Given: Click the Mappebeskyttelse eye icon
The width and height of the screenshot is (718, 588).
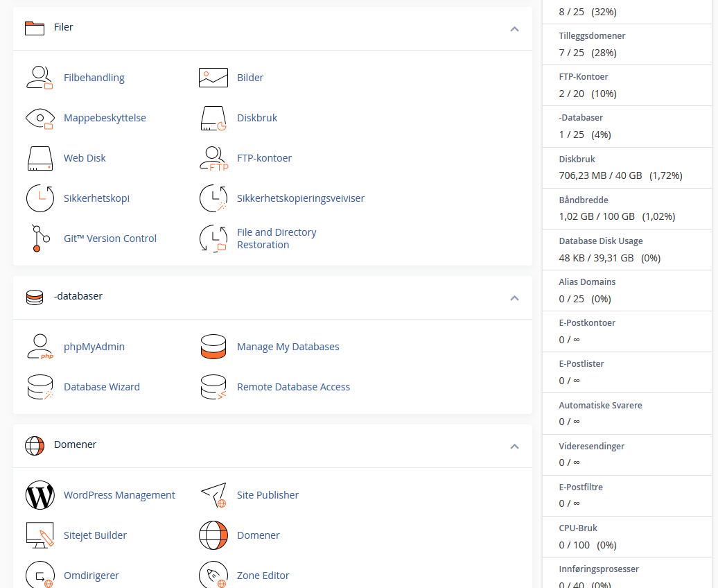Looking at the screenshot, I should coord(40,118).
